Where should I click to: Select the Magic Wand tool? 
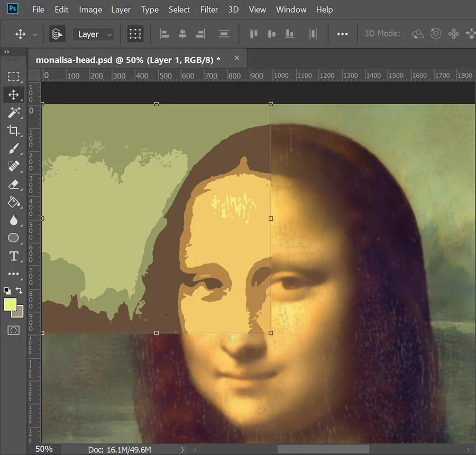14,113
